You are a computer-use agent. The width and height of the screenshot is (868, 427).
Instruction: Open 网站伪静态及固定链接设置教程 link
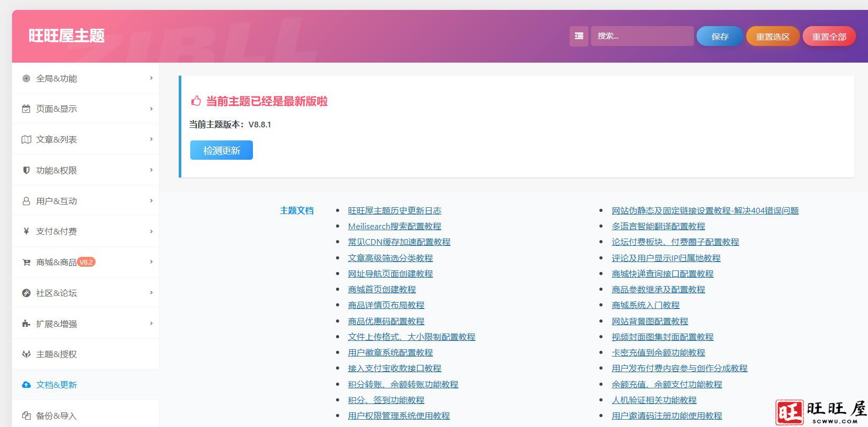tap(705, 210)
